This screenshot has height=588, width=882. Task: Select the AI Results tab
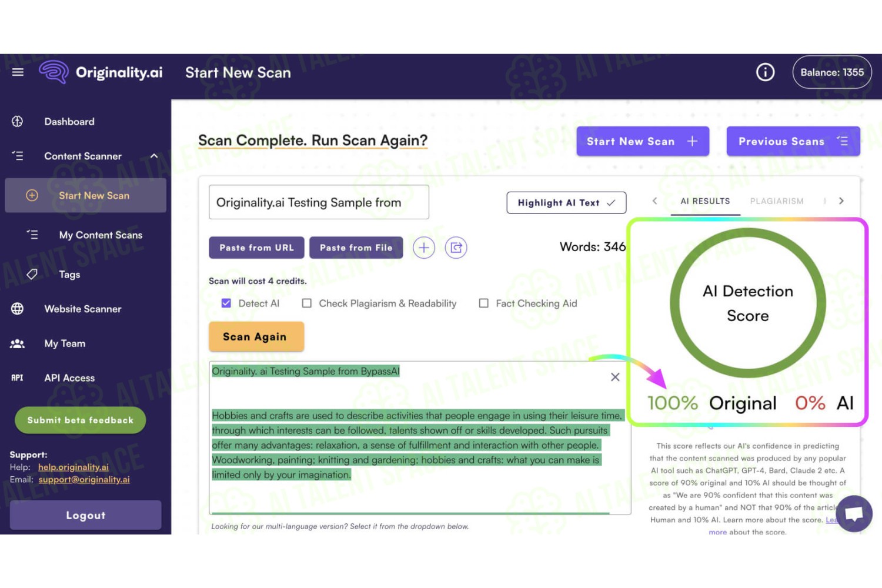705,201
